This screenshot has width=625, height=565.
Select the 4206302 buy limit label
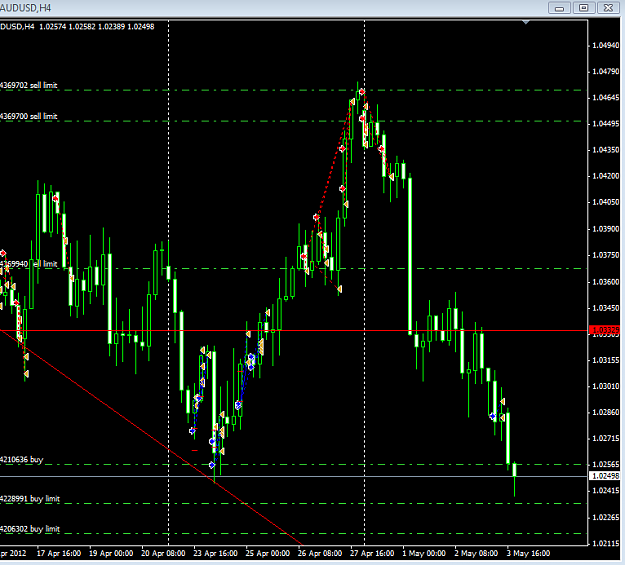(x=30, y=529)
